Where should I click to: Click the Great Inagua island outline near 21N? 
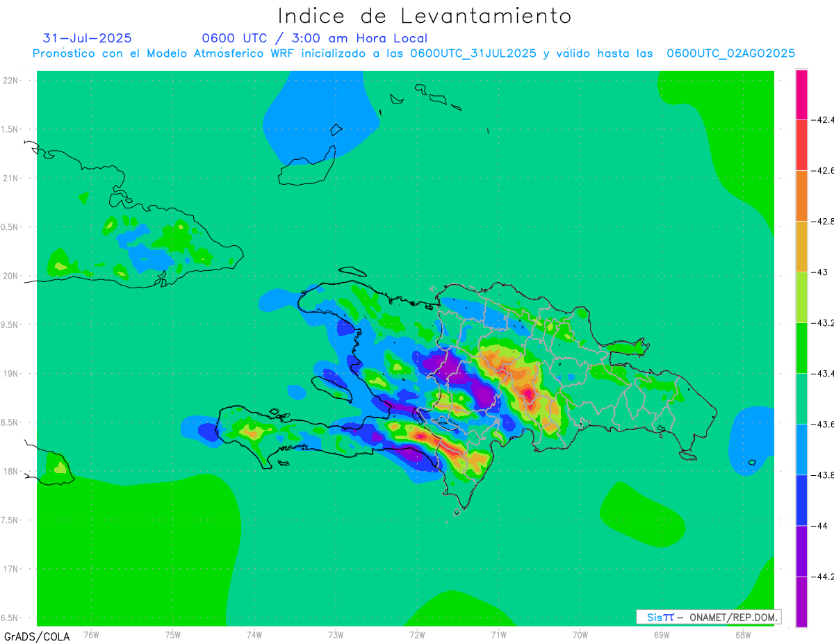coord(308,167)
